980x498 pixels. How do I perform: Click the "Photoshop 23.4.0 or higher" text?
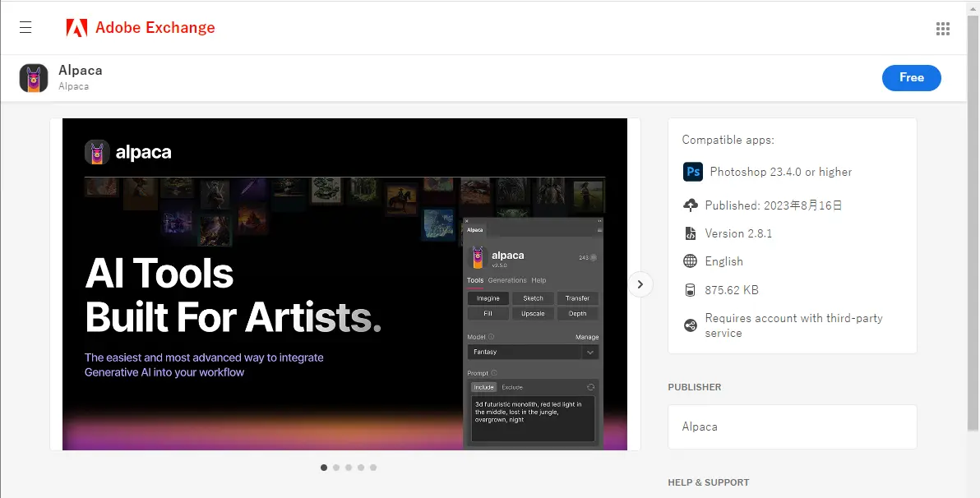click(780, 172)
